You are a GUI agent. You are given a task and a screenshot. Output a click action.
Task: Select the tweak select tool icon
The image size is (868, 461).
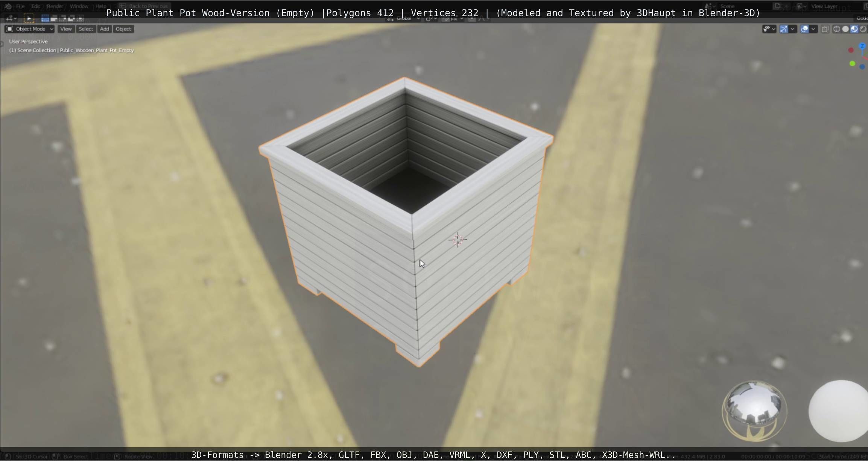[29, 18]
